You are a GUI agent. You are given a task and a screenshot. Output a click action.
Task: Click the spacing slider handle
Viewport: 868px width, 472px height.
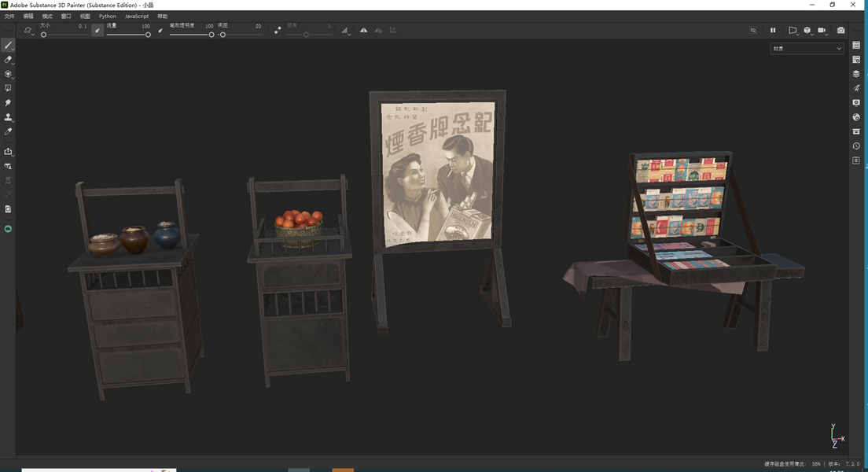pos(223,35)
